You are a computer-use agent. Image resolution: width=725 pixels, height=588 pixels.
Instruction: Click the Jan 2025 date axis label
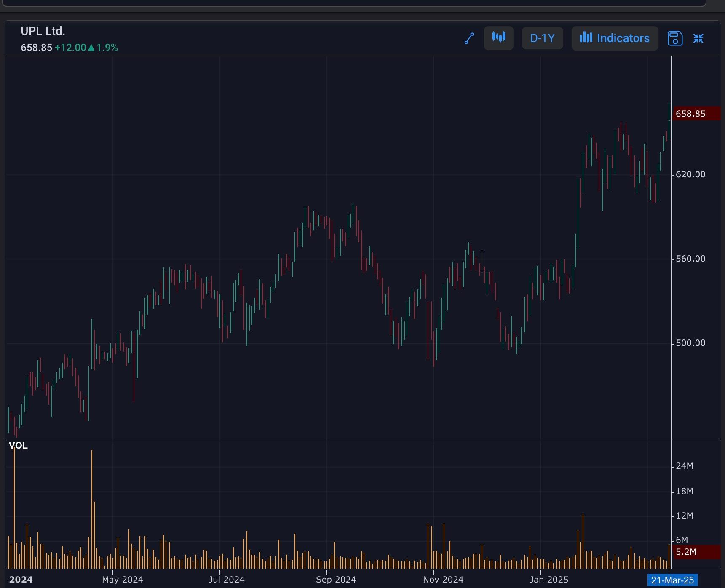[x=549, y=580]
